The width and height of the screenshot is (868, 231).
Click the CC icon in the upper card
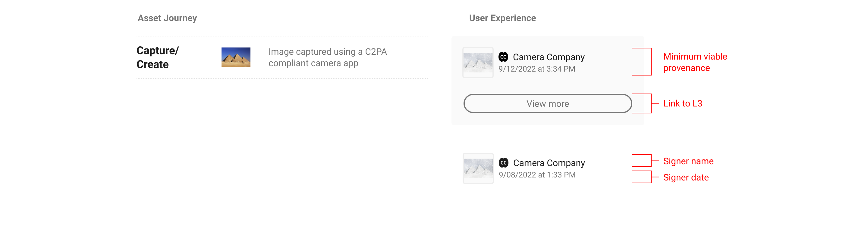(503, 57)
